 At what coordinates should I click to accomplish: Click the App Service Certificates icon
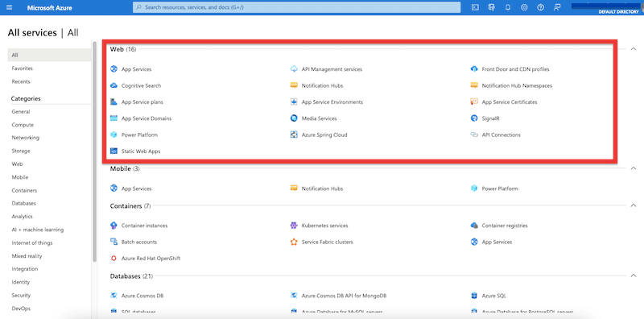pyautogui.click(x=474, y=102)
